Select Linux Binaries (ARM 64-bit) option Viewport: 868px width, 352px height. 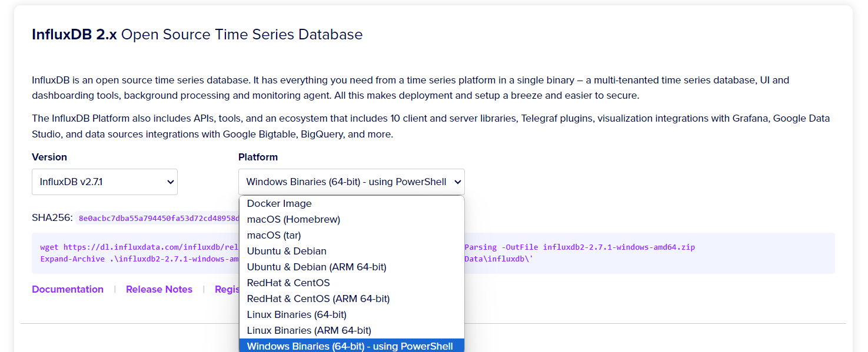pyautogui.click(x=351, y=330)
